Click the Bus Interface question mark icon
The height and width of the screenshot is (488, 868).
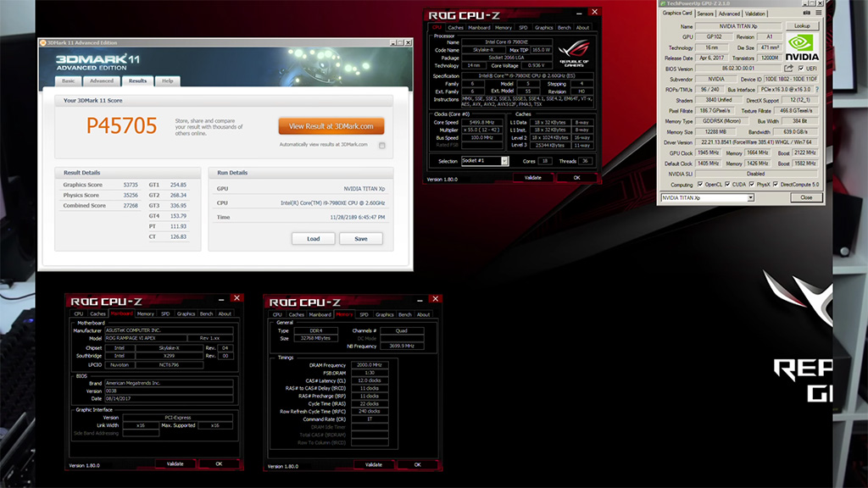click(817, 89)
